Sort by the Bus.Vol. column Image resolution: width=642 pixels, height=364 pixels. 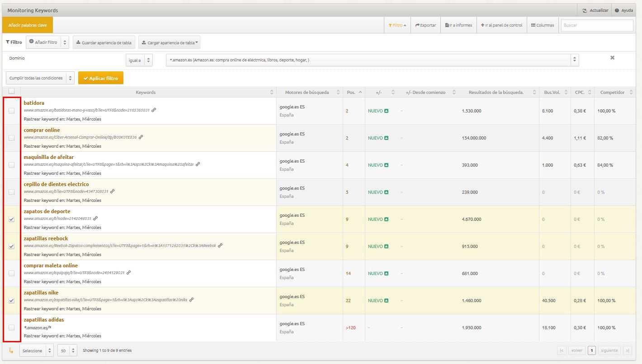click(x=566, y=93)
